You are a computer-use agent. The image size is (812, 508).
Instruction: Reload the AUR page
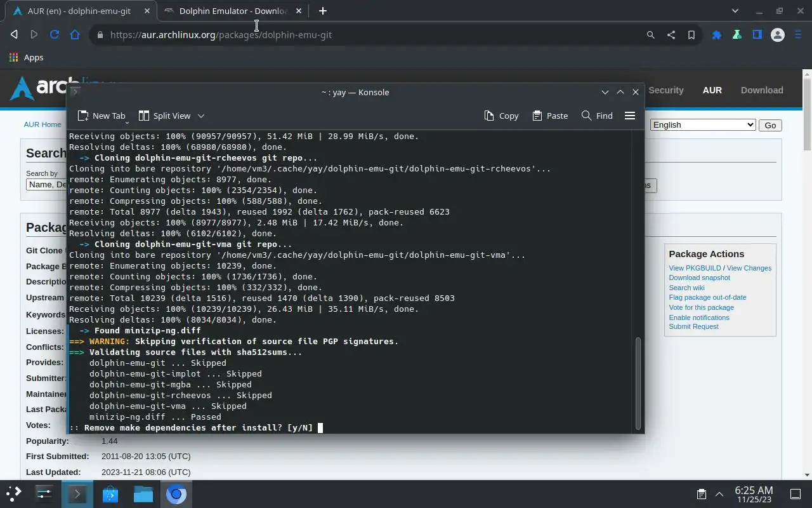55,35
